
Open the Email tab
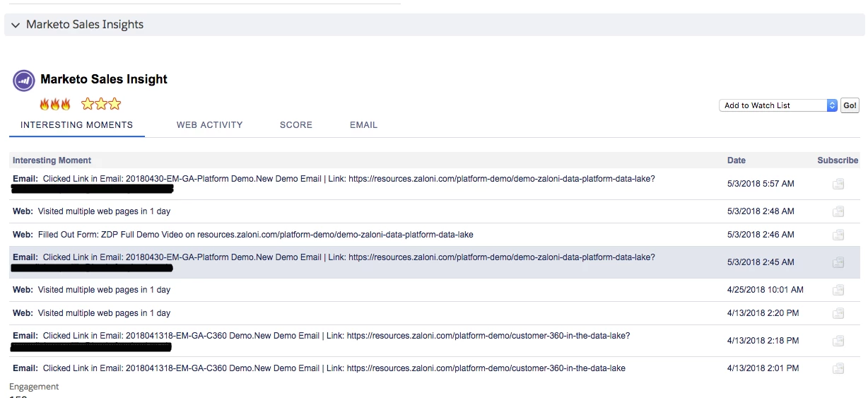pos(363,125)
